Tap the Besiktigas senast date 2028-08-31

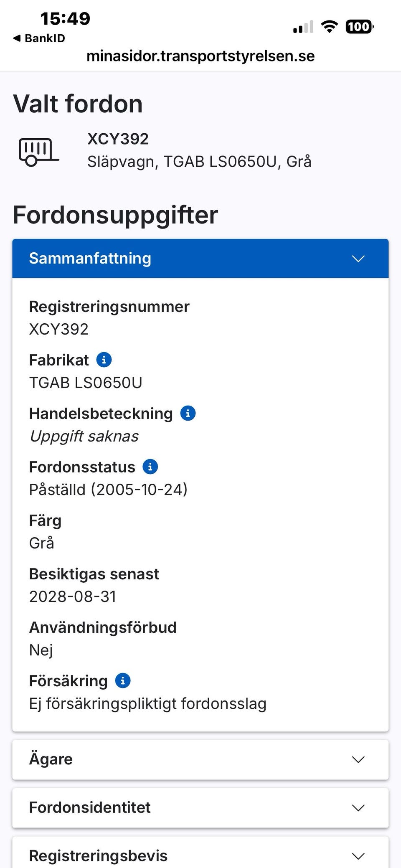(x=73, y=596)
